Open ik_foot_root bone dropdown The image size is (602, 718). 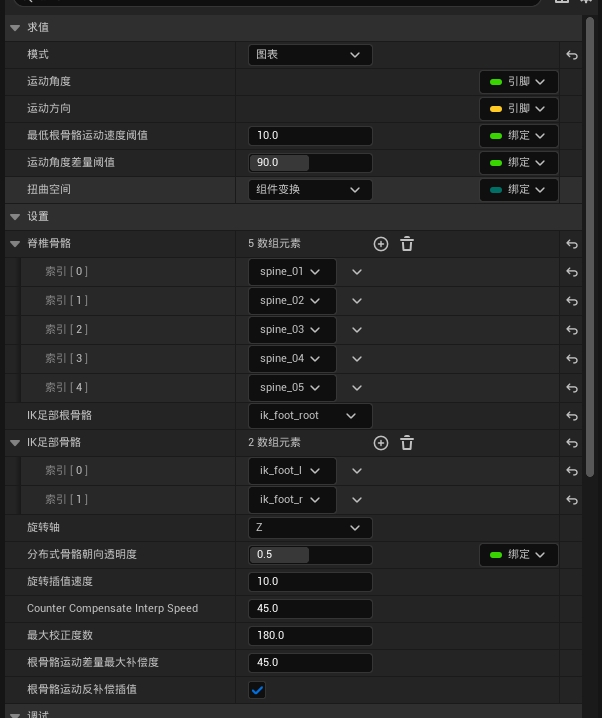coord(310,416)
